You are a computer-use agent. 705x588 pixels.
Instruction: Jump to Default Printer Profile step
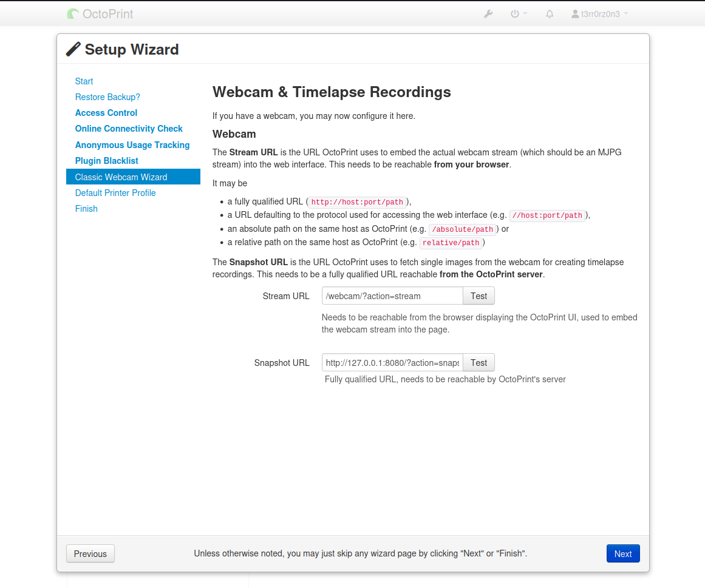point(115,193)
